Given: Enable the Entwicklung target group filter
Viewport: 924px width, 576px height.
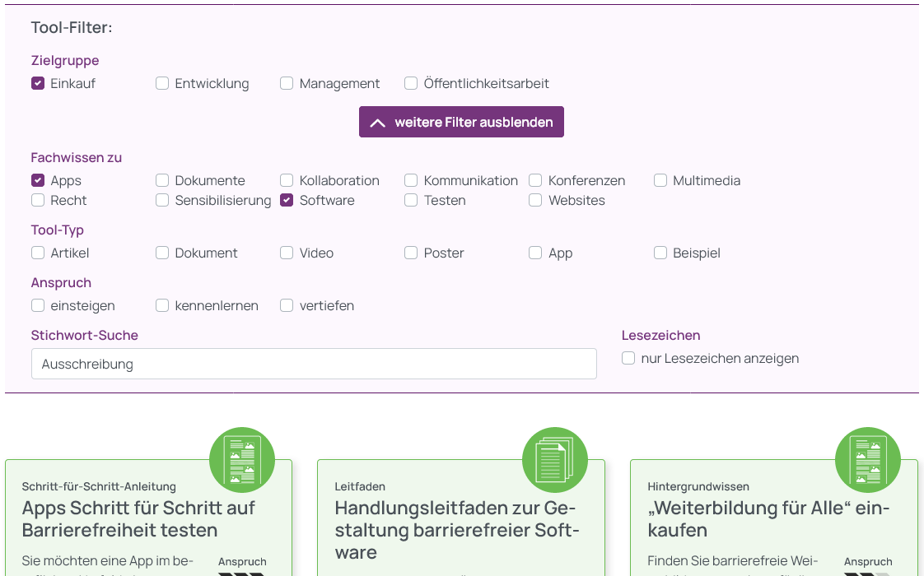Looking at the screenshot, I should click(162, 84).
